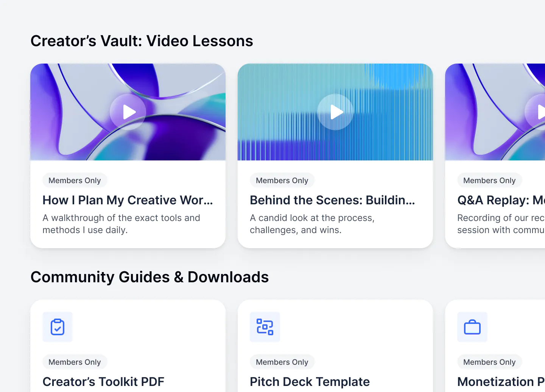Image resolution: width=545 pixels, height=392 pixels.
Task: Open the Behind the Scenes lesson title
Action: [x=333, y=200]
